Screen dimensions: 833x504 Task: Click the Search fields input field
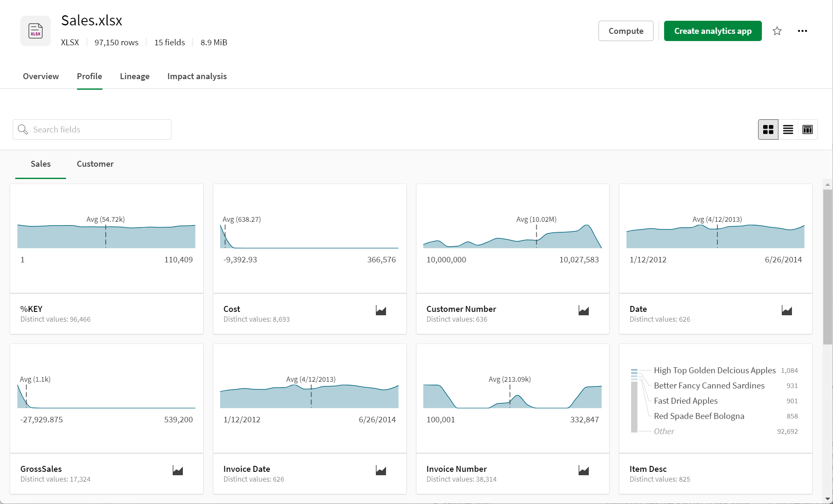click(91, 129)
